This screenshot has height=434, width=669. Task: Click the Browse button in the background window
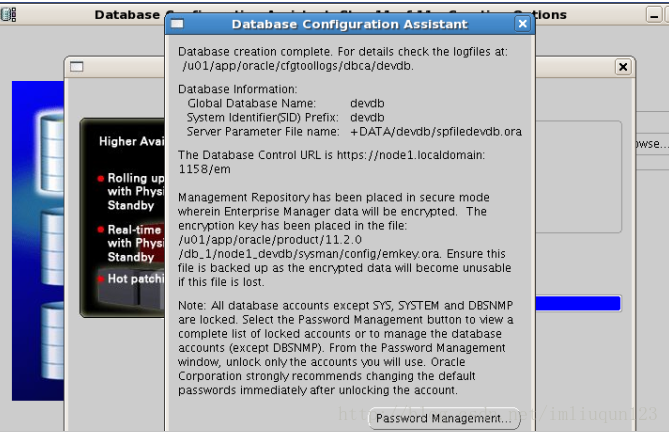coord(652,144)
